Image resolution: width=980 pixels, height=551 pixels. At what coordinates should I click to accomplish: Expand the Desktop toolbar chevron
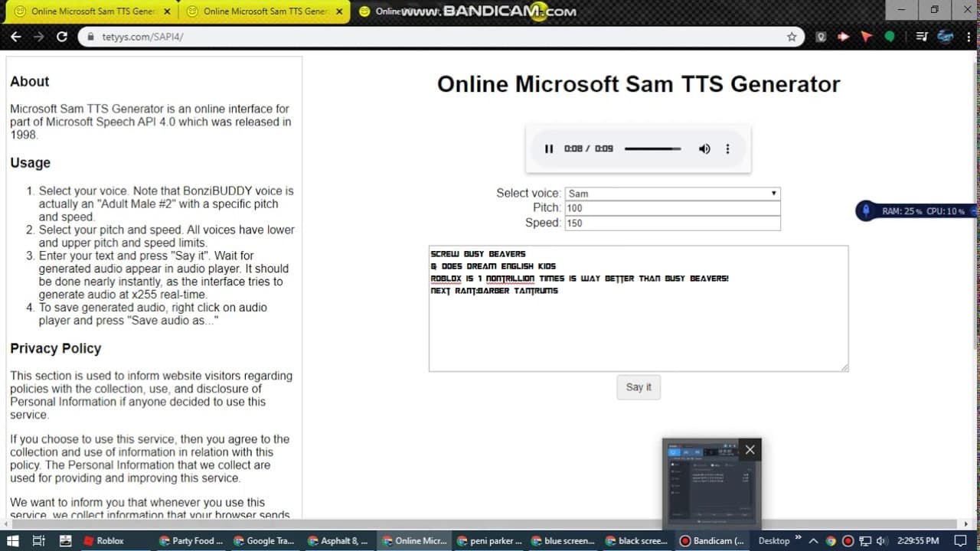pos(799,538)
